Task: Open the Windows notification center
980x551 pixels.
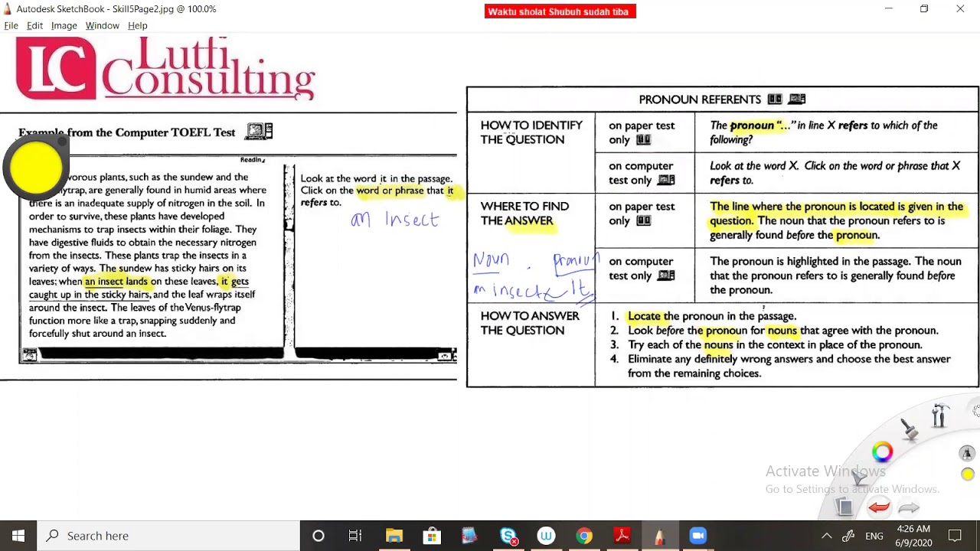Action: (x=955, y=536)
